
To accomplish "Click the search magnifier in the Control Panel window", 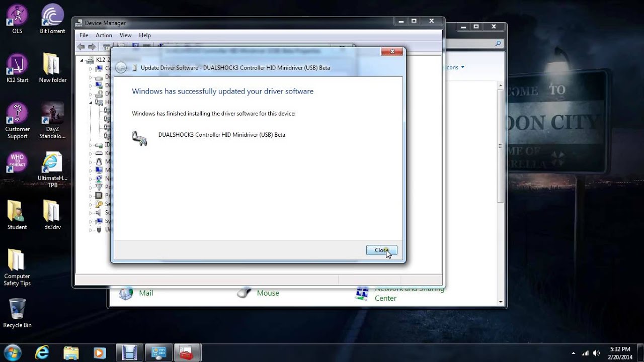I will tap(498, 44).
